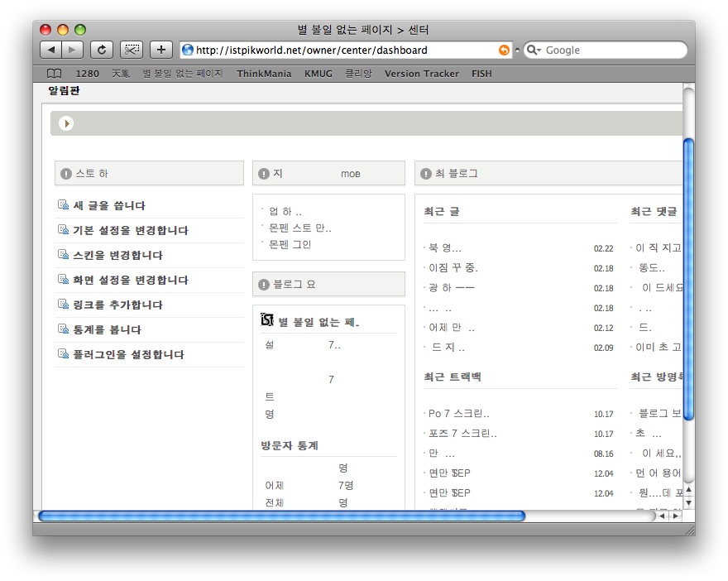Select the KMUG bookmark bar item
Viewport: 728px width, 581px height.
point(318,74)
